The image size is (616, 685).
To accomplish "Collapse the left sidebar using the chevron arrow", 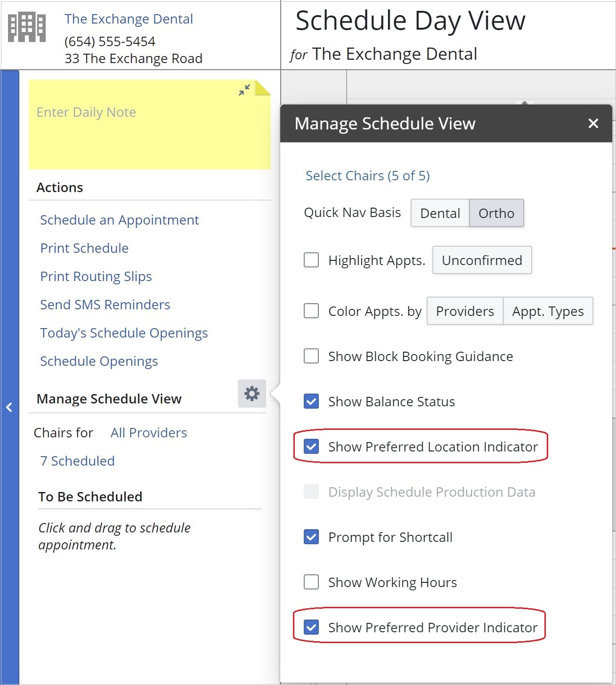I will [x=9, y=407].
